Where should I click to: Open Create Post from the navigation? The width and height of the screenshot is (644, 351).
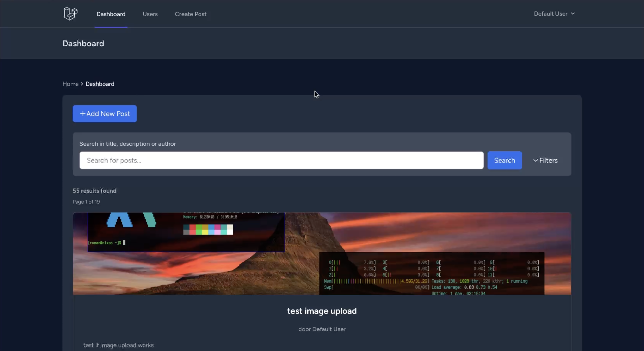click(x=190, y=14)
